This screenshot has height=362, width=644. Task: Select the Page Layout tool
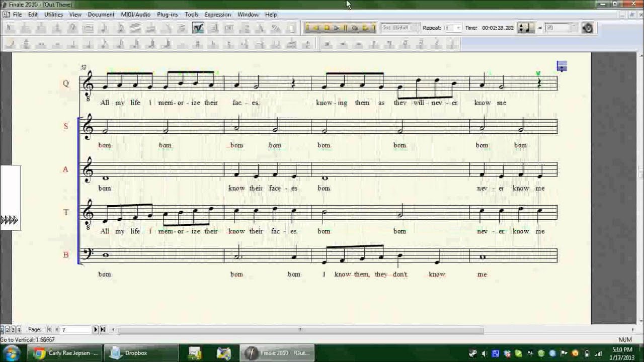(292, 28)
